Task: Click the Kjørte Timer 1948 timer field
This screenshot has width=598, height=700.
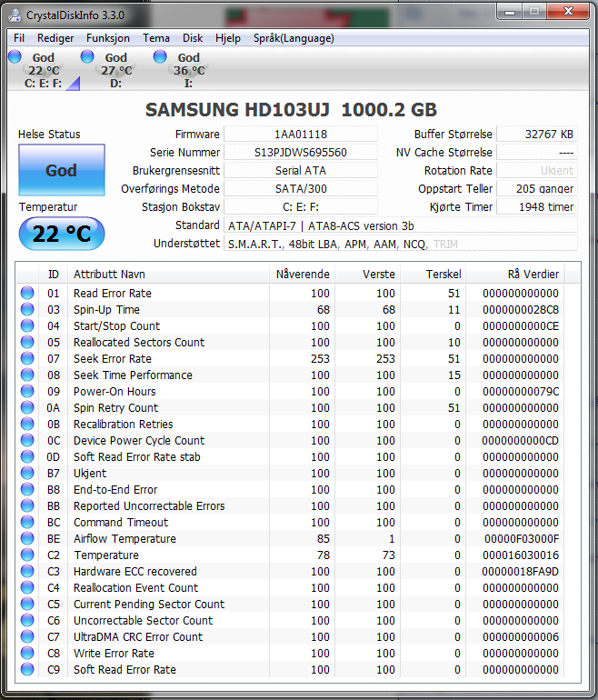Action: [x=537, y=207]
